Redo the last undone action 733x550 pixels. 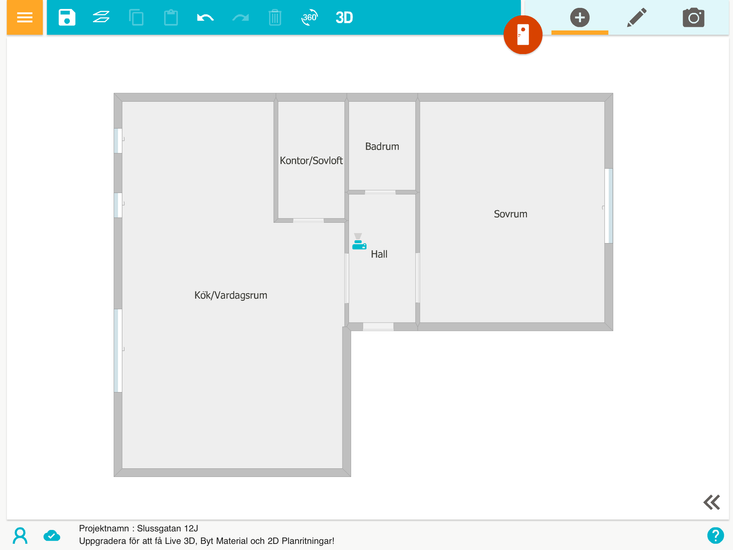(240, 18)
